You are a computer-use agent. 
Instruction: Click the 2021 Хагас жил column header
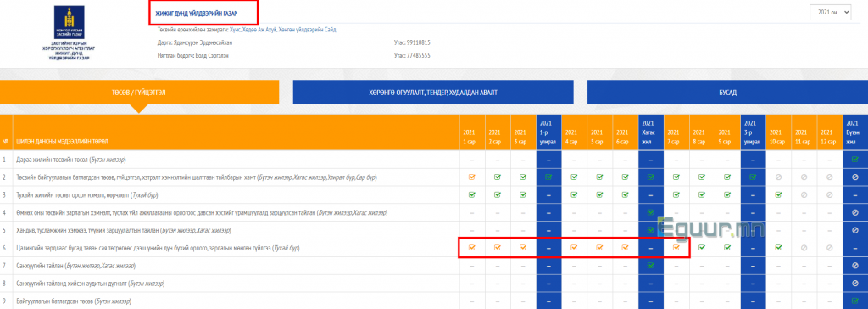[x=650, y=132]
